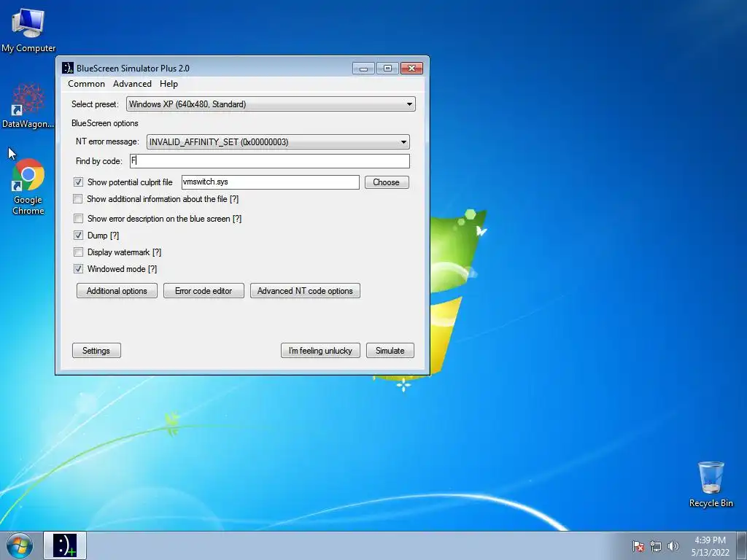Click [?] beside Show additional information
747x560 pixels.
[x=234, y=199]
